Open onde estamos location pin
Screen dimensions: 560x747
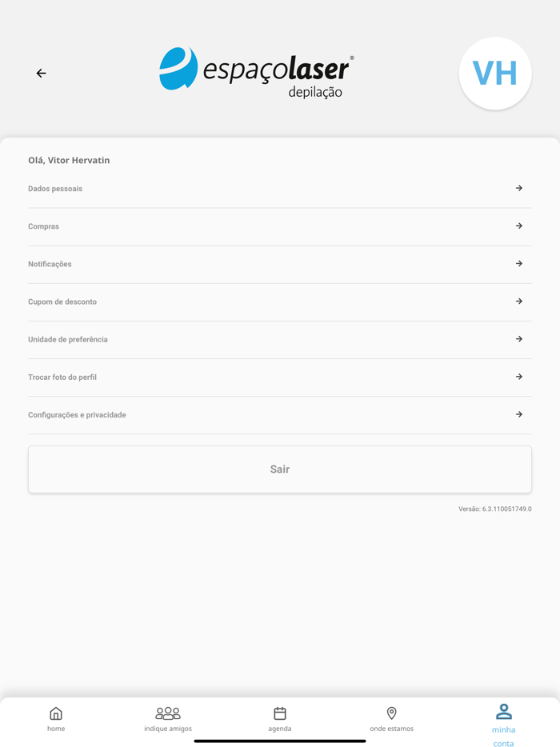coord(392,713)
